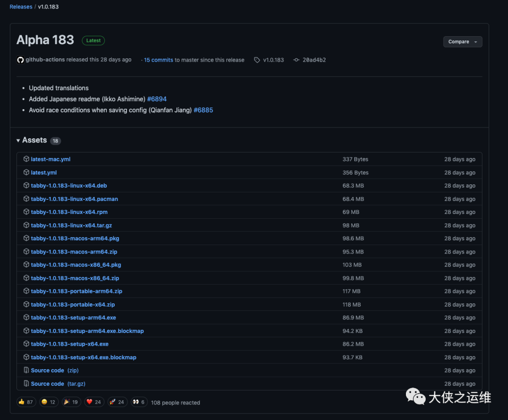Click package icon beside macos-x86_64.zip
The height and width of the screenshot is (420, 508).
(26, 278)
